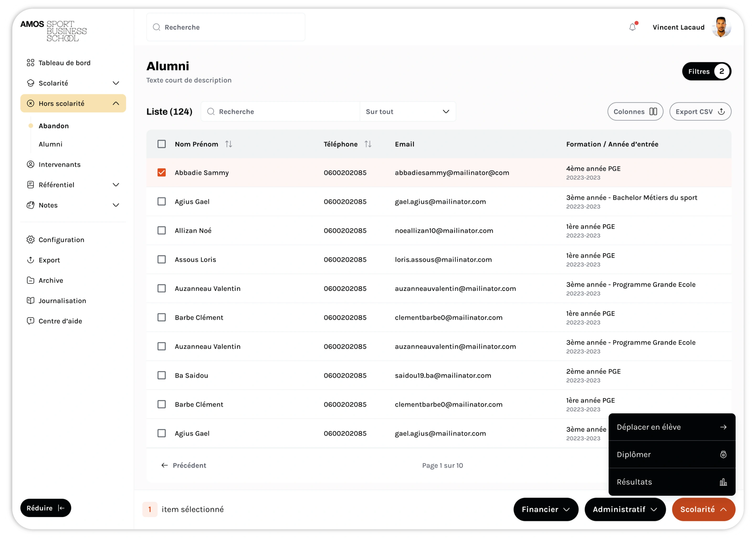Click Vincent Lacaud profile avatar
The image size is (756, 538).
click(x=721, y=27)
